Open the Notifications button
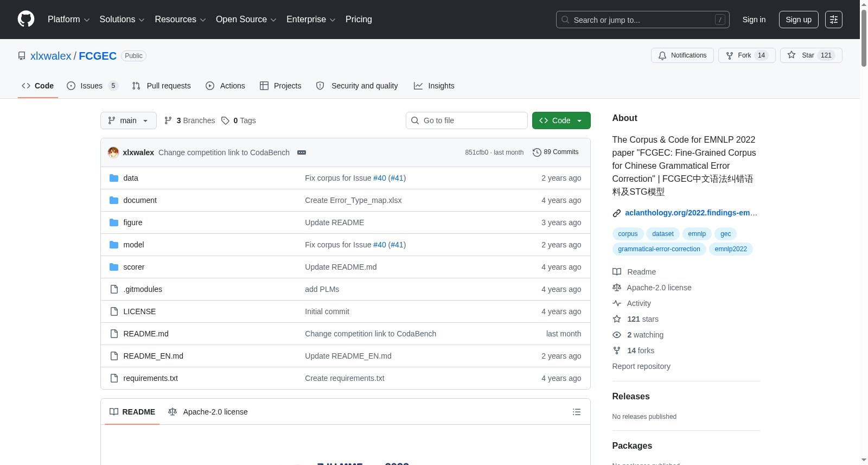Screen dimensions: 868x465 point(682,55)
